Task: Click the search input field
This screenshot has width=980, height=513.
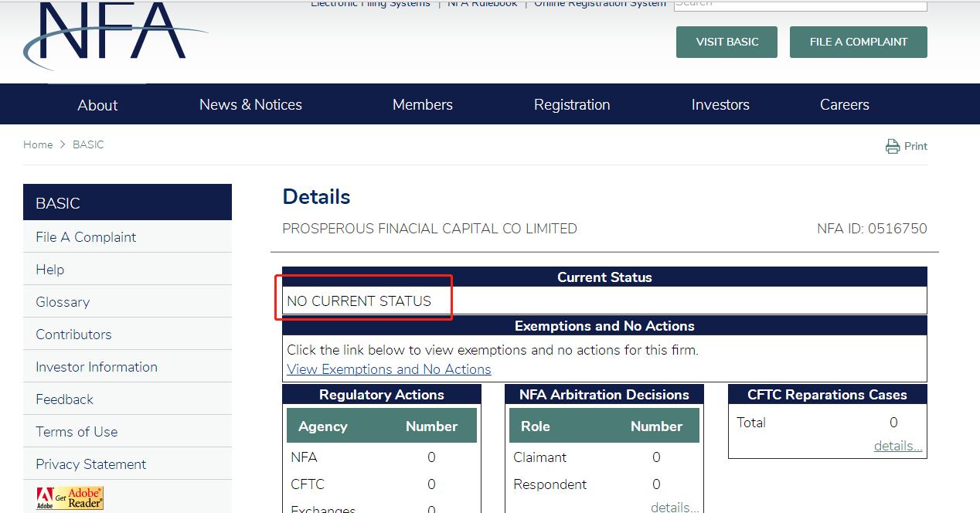Action: 800,4
